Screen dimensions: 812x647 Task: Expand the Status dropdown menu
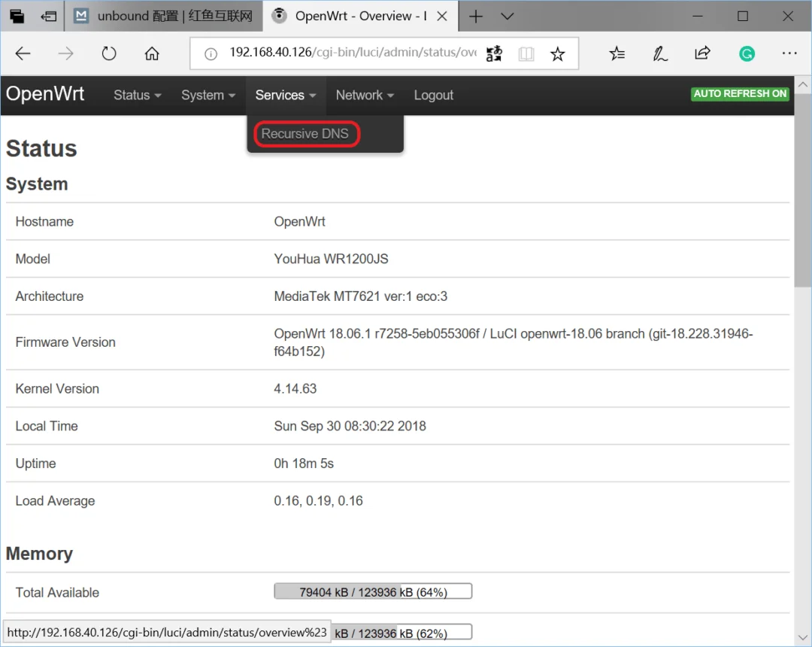(137, 96)
